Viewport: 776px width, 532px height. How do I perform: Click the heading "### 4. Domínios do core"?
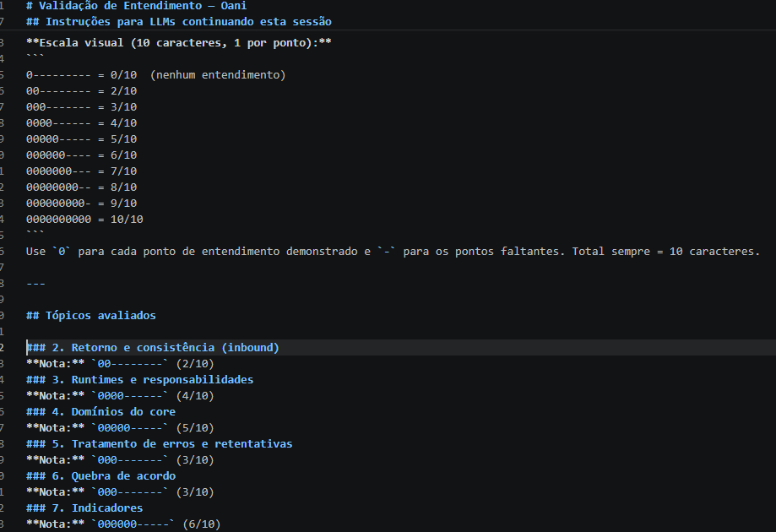click(x=101, y=412)
